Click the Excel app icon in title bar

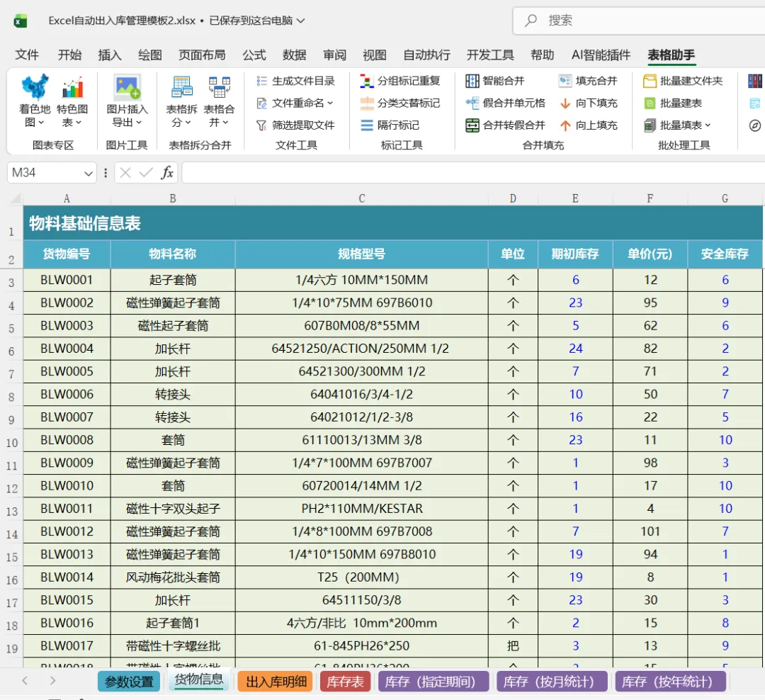(20, 21)
